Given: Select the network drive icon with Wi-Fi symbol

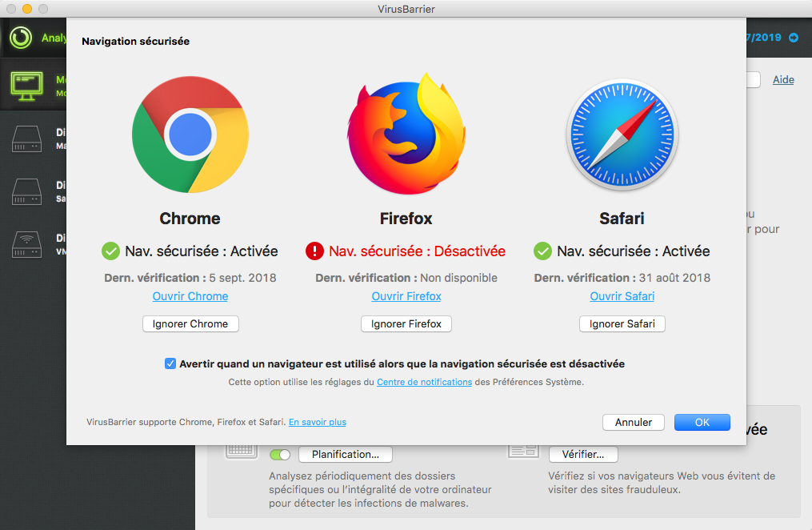Looking at the screenshot, I should 27,244.
